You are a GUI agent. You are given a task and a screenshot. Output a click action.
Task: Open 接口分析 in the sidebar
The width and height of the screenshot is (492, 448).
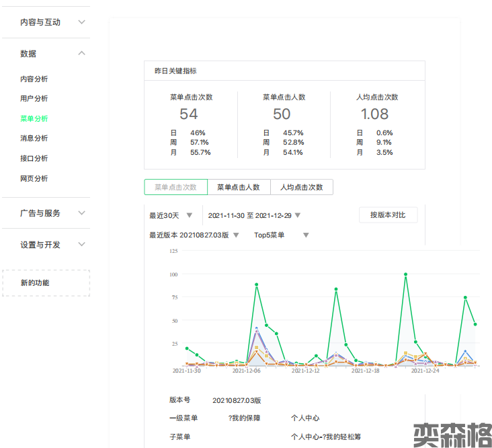[x=34, y=159]
